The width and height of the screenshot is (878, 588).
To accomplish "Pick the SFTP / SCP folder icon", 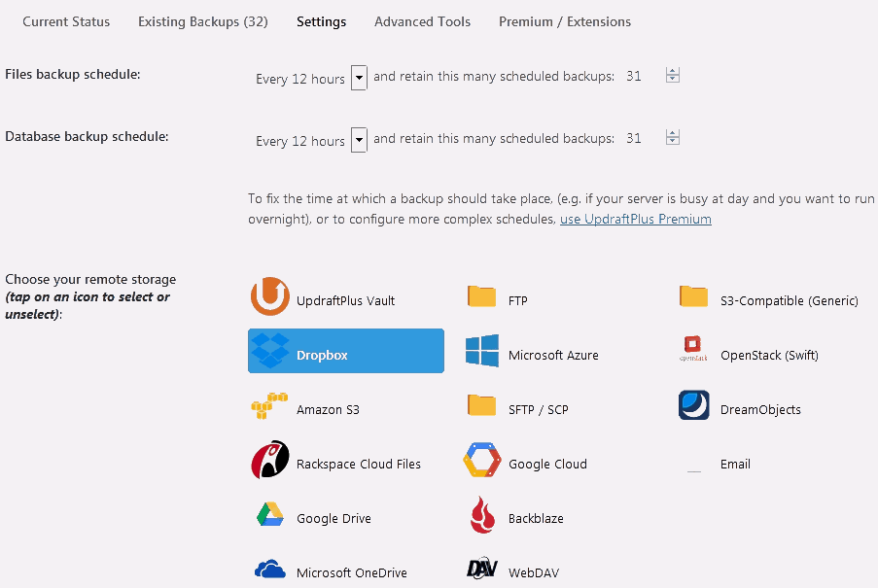I will click(x=481, y=405).
